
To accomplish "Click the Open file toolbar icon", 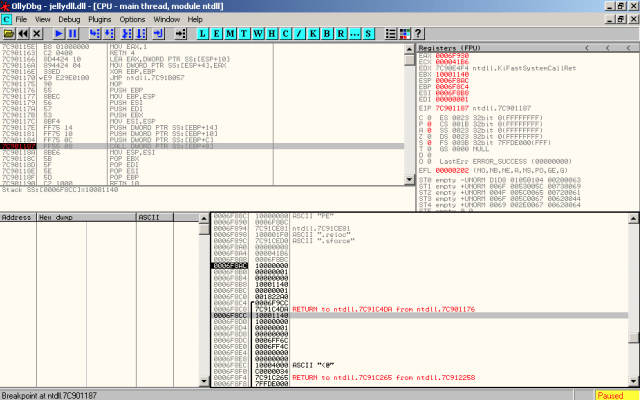I will pos(8,33).
